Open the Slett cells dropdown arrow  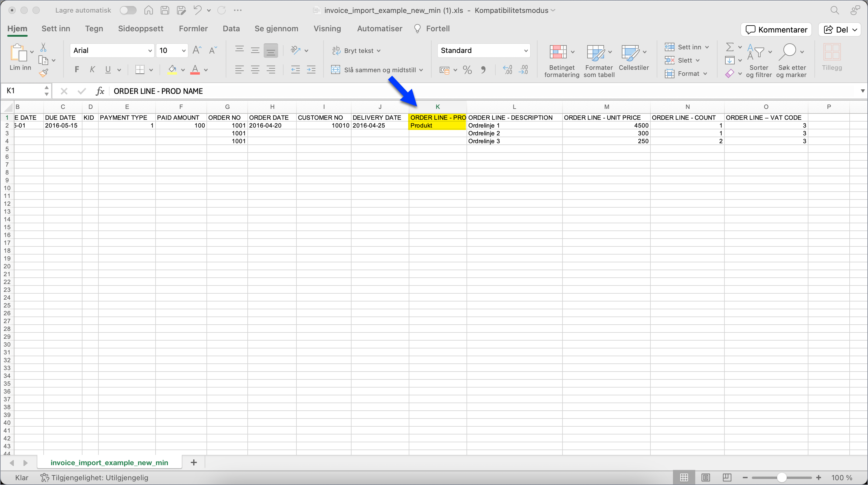coord(698,61)
